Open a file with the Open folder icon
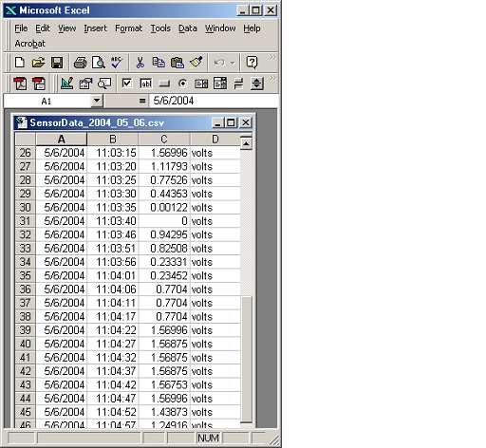 [x=38, y=63]
